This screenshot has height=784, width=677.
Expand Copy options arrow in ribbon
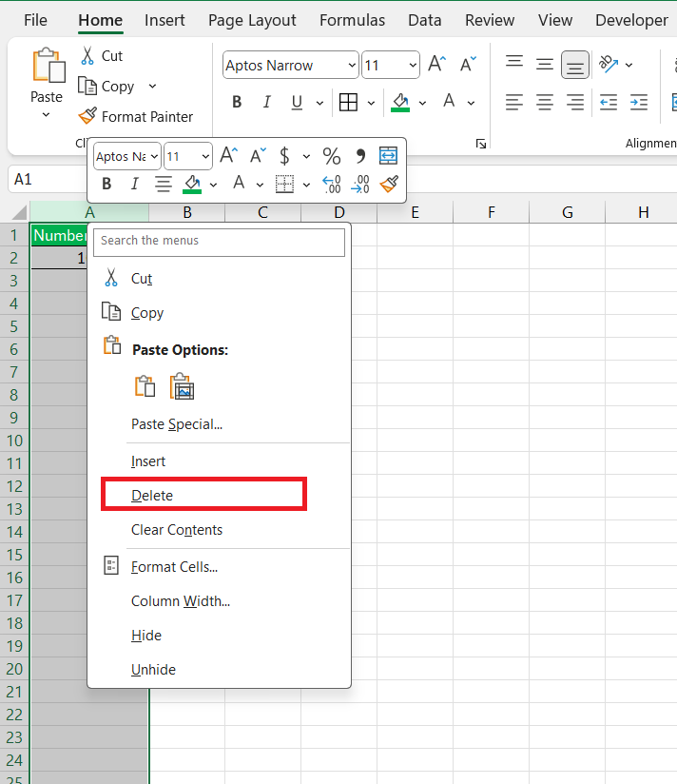tap(152, 86)
